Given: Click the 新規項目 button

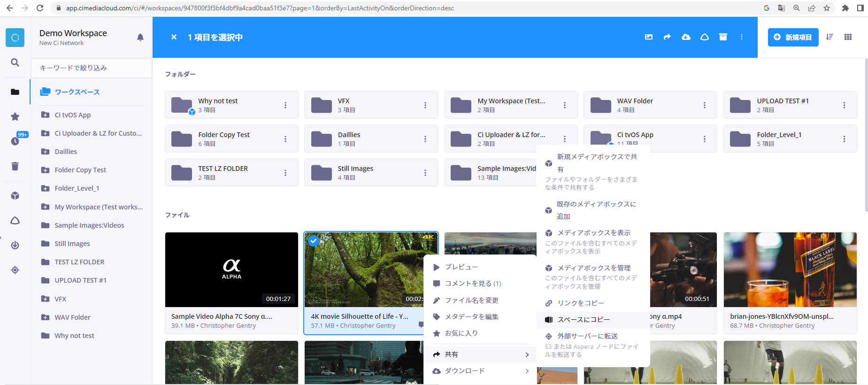Looking at the screenshot, I should [793, 37].
